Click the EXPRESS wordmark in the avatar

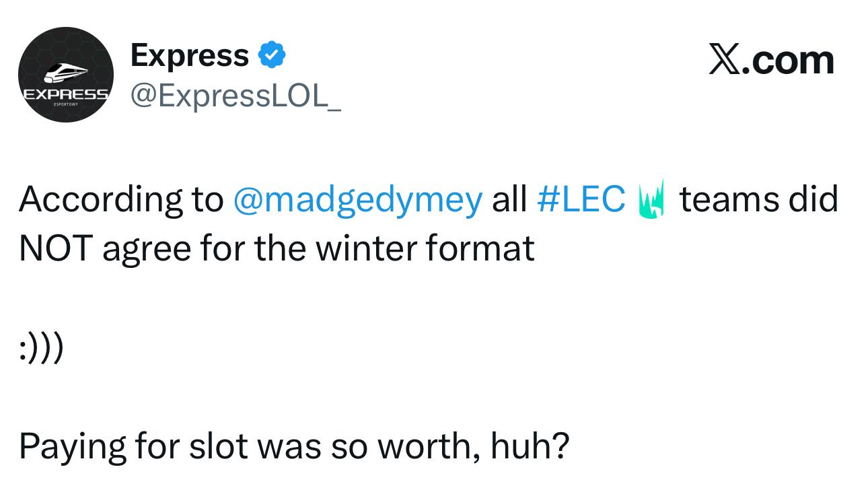65,94
